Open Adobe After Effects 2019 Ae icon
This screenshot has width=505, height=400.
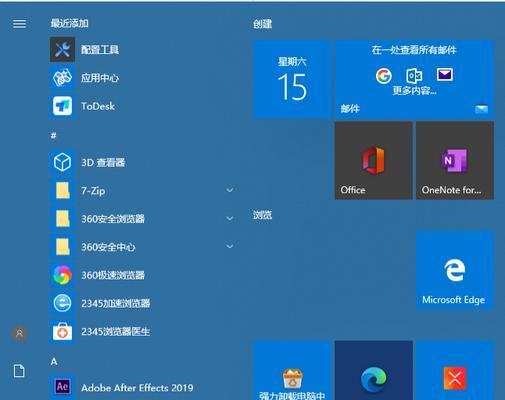click(x=62, y=387)
